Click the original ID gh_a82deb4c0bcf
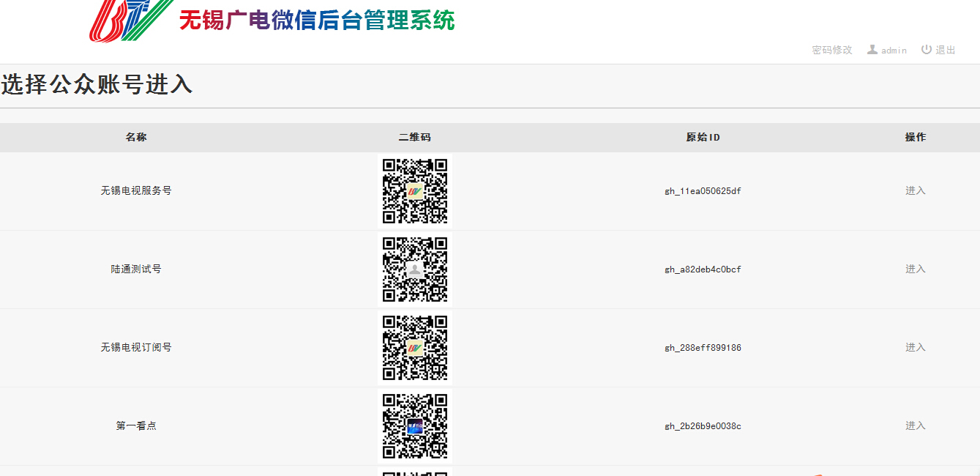Image resolution: width=980 pixels, height=476 pixels. click(x=703, y=269)
